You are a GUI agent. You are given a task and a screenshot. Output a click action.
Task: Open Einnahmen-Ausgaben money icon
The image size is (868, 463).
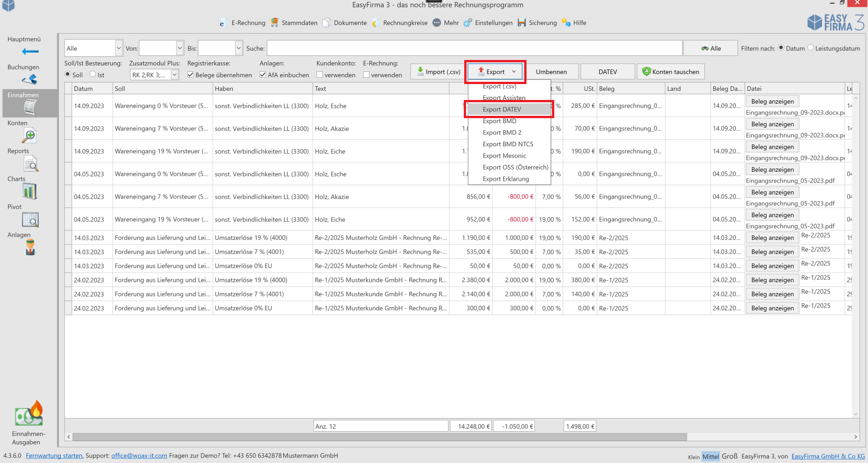pos(29,414)
